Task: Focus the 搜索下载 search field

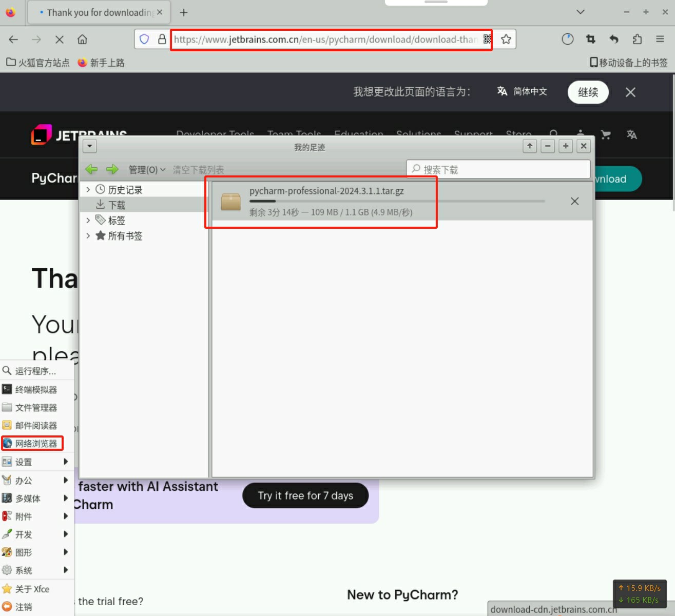Action: pos(498,169)
